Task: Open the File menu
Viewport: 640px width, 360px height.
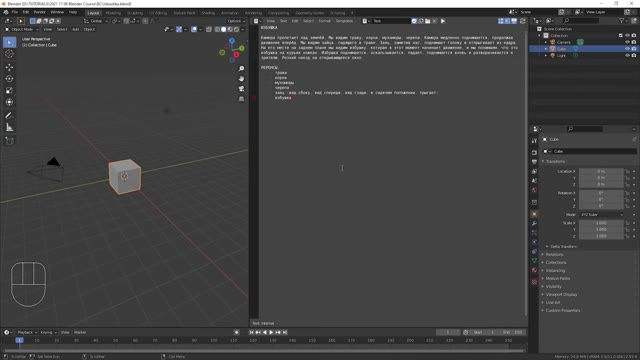Action: 15,12
